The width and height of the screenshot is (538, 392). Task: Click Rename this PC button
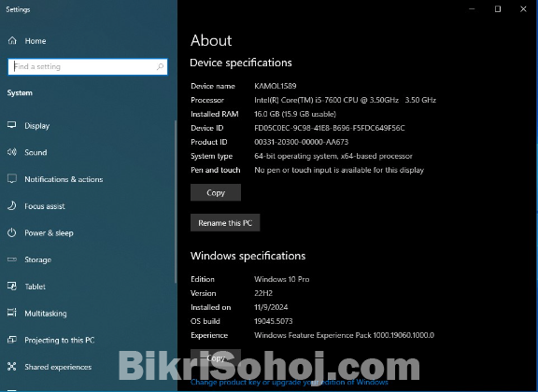click(x=225, y=222)
